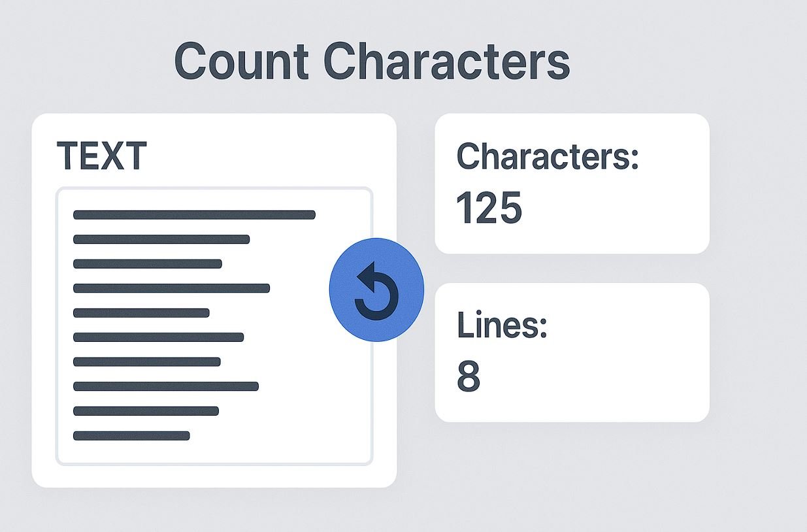The width and height of the screenshot is (807, 532).
Task: Select the fifth placeholder line in the text box
Action: tap(141, 313)
